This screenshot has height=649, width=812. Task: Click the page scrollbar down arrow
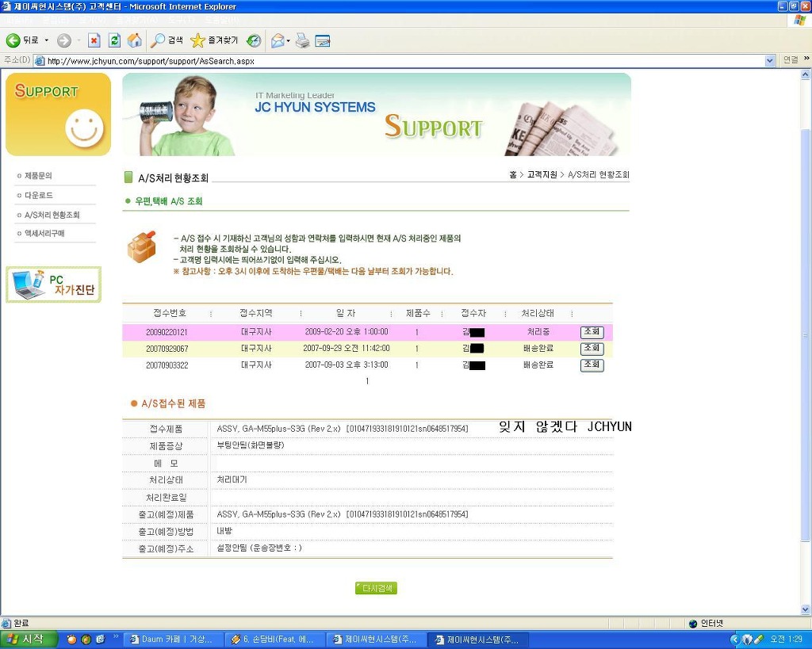[x=806, y=609]
